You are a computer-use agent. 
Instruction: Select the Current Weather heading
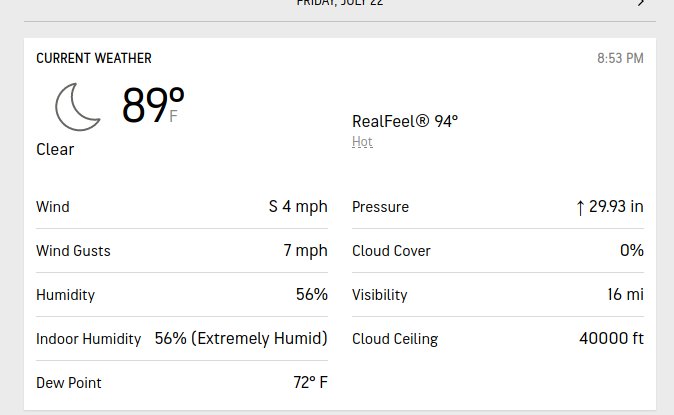[94, 58]
